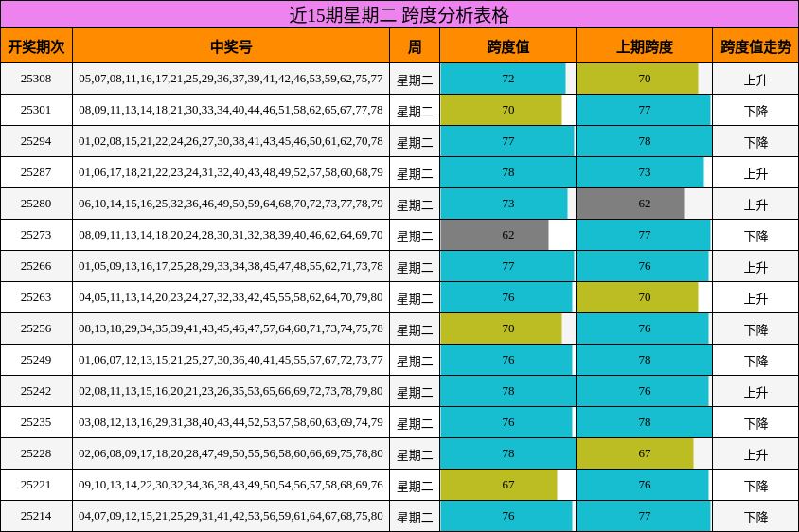Click winning numbers starting 01,06,07,12

tap(231, 360)
